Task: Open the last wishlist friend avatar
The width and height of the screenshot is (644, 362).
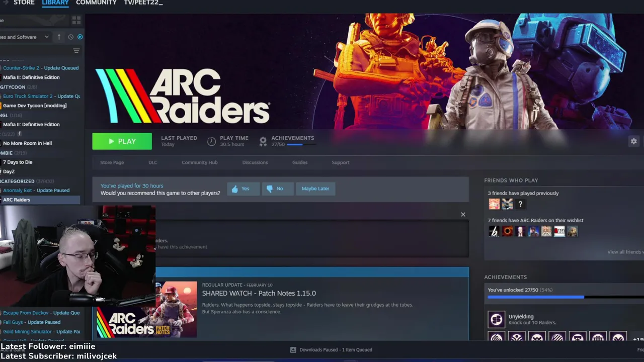Action: 573,231
